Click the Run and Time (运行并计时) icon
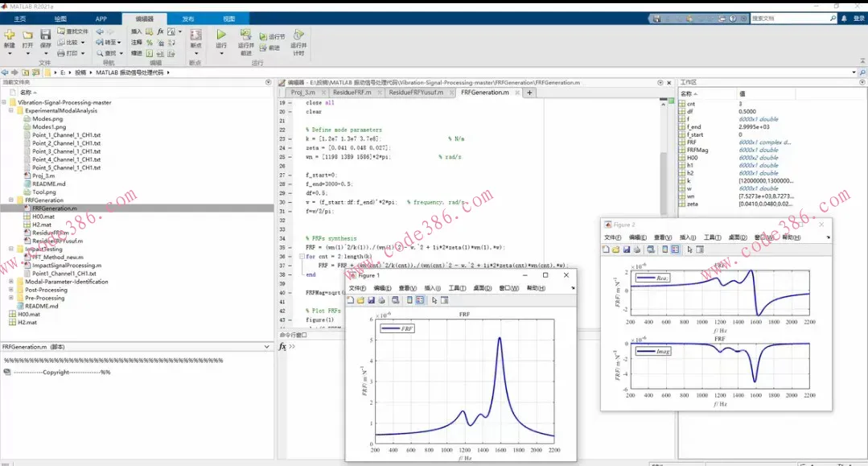868x466 pixels. (x=298, y=35)
